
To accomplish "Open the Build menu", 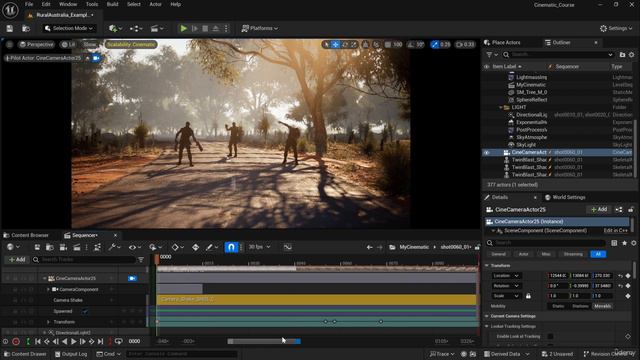I will tap(113, 4).
